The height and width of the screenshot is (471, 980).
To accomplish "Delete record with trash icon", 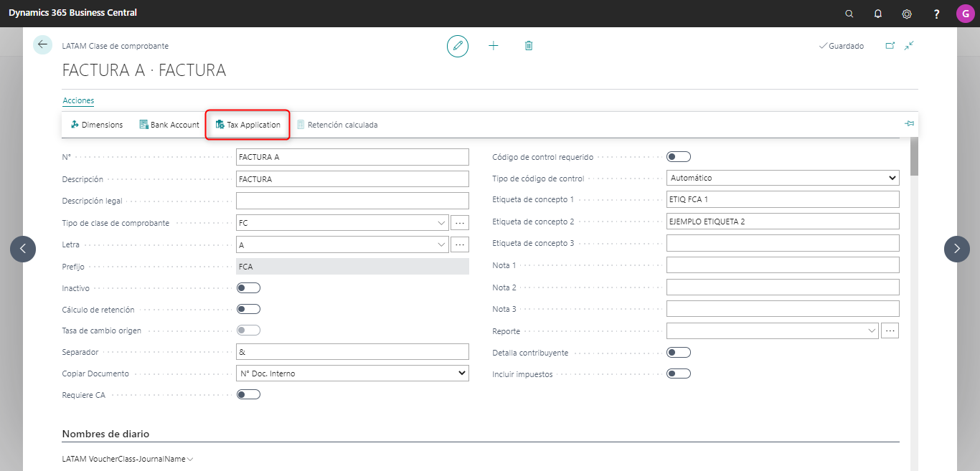I will pyautogui.click(x=529, y=46).
